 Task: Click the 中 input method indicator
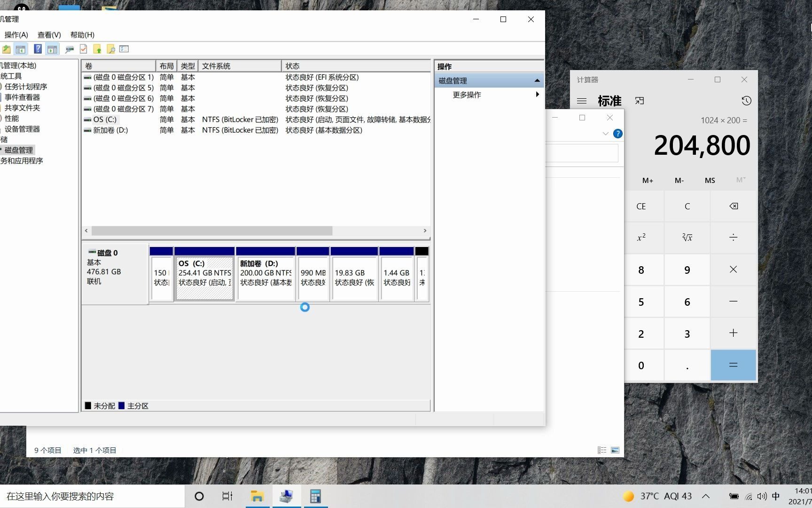(x=776, y=496)
